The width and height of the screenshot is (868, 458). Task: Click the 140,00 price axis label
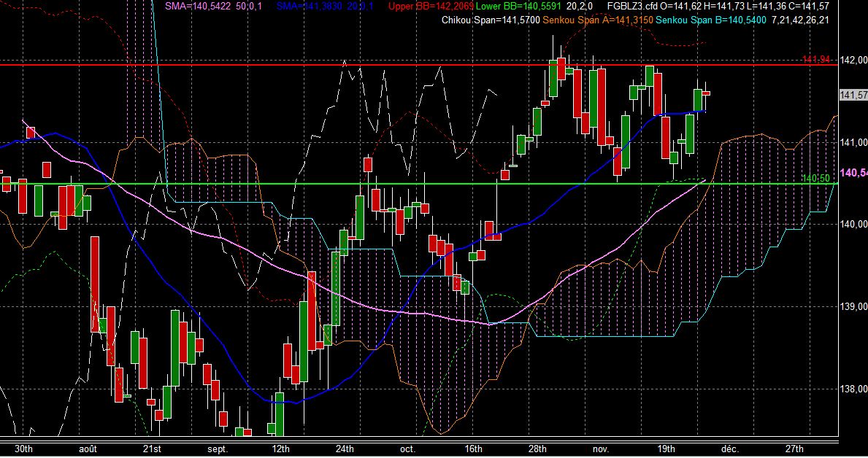pos(854,224)
